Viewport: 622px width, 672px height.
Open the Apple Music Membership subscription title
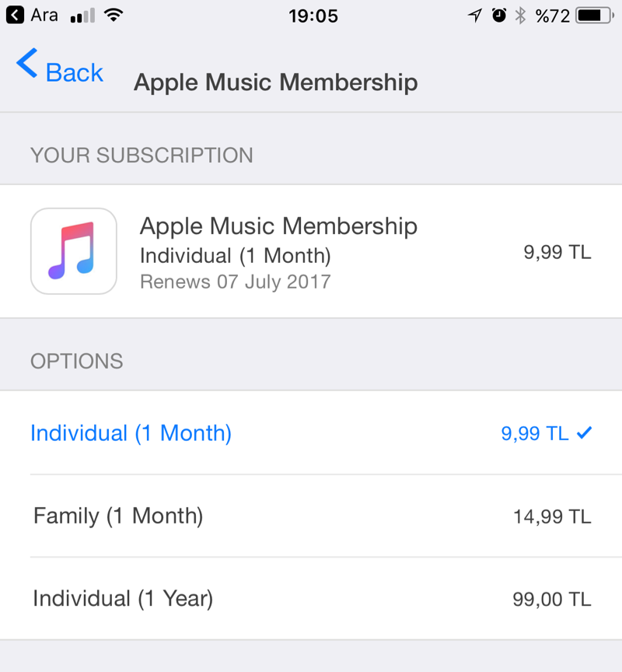coord(278,226)
